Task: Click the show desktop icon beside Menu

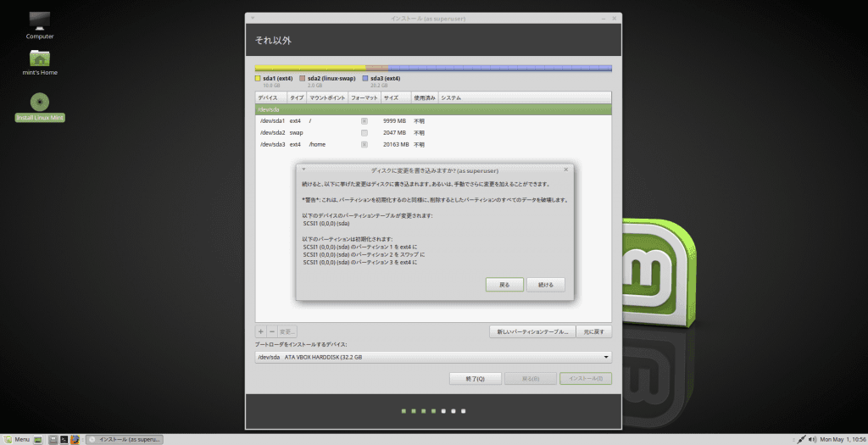Action: coord(38,439)
